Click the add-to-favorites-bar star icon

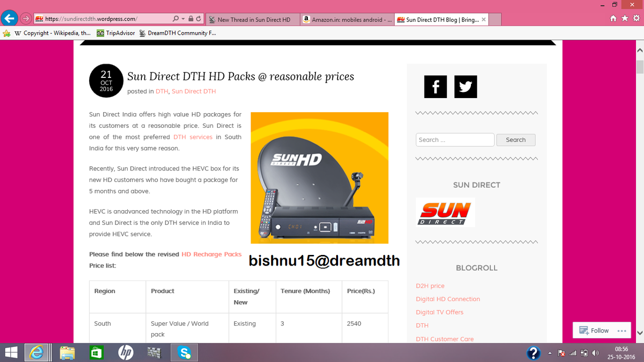tap(7, 33)
